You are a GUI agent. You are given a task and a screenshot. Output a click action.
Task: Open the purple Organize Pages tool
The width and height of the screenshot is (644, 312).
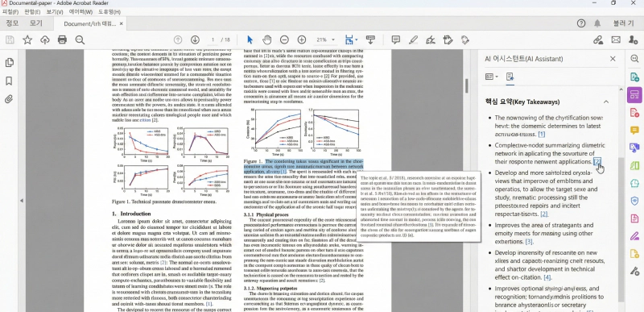coord(634,94)
